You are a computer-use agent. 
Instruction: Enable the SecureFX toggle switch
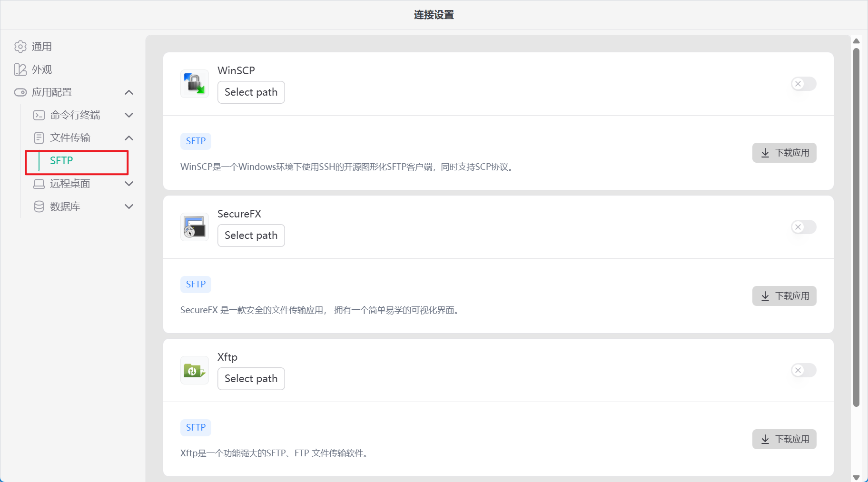(x=803, y=227)
